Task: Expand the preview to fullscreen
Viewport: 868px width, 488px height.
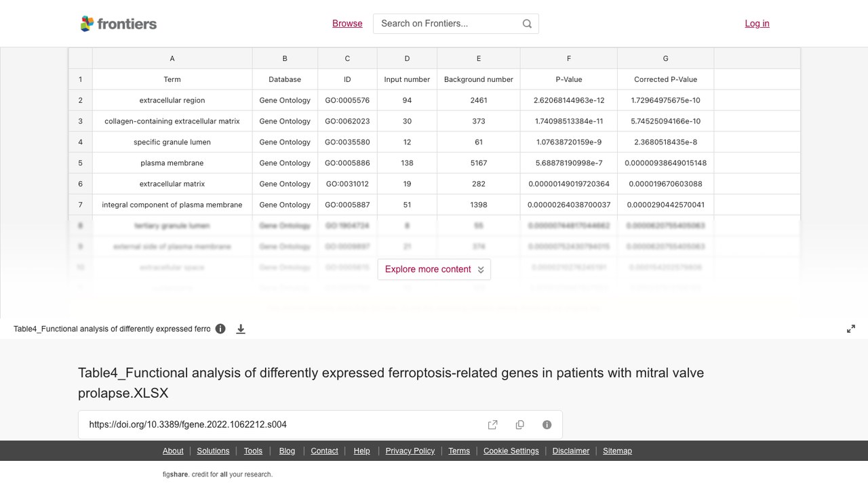Action: (851, 329)
